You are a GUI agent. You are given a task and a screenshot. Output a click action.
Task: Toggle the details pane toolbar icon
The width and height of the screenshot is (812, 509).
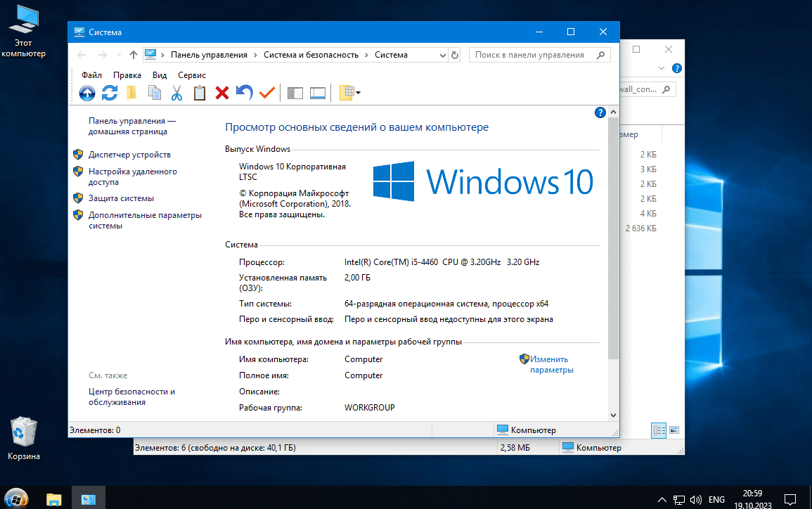tap(318, 94)
